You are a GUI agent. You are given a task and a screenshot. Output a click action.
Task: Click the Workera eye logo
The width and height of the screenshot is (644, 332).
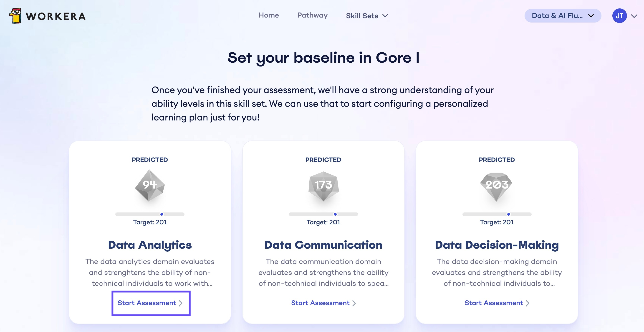coord(15,16)
